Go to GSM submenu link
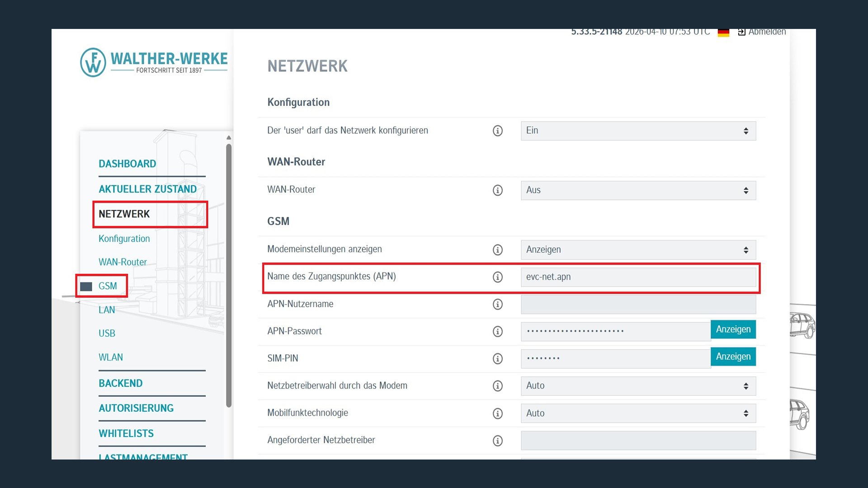Screen dimensions: 868x488 [x=108, y=286]
